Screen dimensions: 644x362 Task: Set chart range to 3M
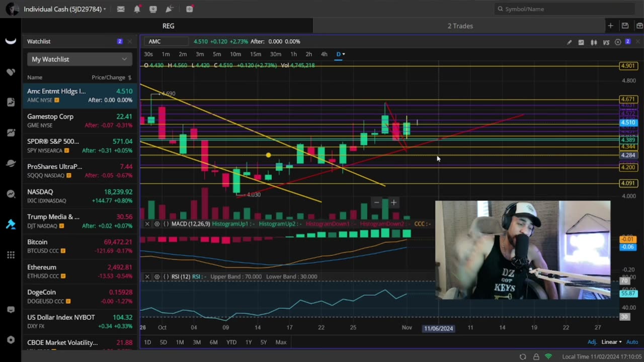pos(197,342)
